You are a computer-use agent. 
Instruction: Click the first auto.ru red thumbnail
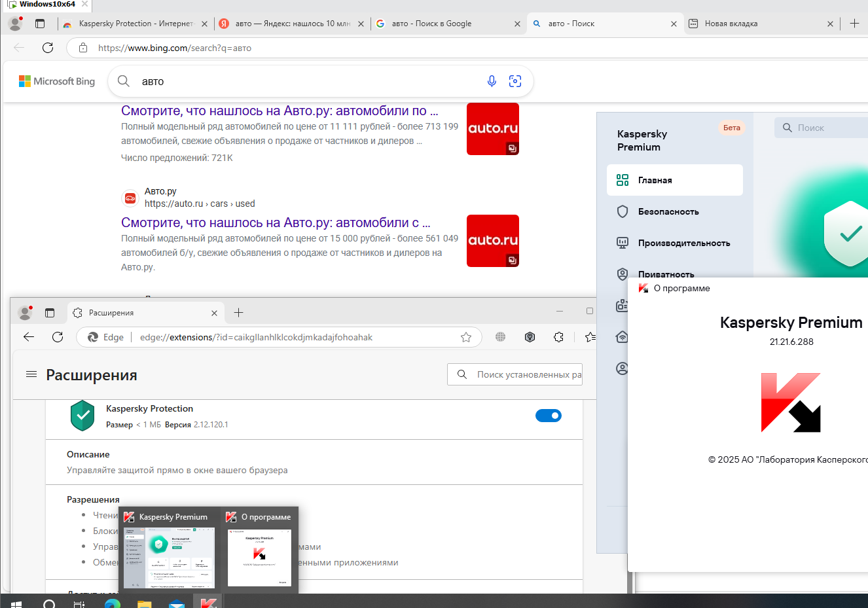(493, 129)
